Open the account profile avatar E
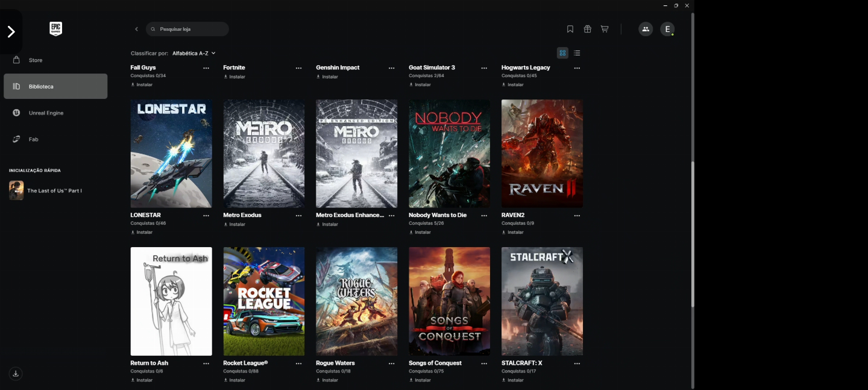 coord(667,29)
